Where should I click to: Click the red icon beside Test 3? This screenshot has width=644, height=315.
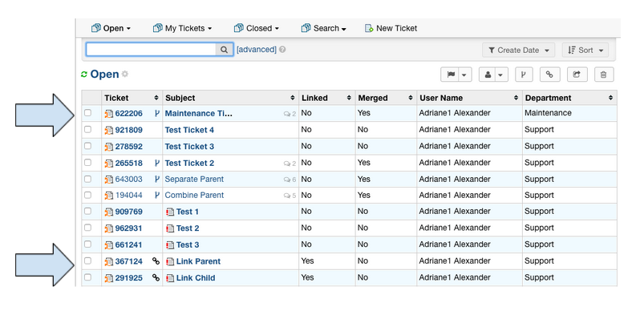pyautogui.click(x=170, y=245)
